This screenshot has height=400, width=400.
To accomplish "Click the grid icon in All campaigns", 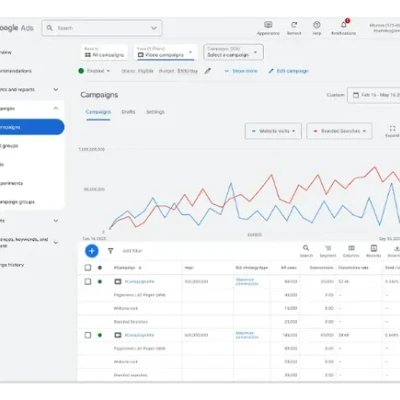I will point(88,55).
